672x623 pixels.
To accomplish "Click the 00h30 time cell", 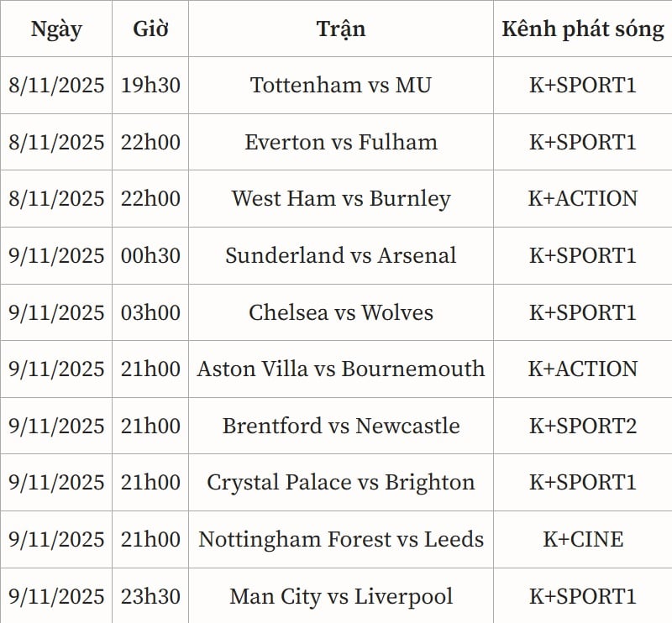I will click(150, 255).
